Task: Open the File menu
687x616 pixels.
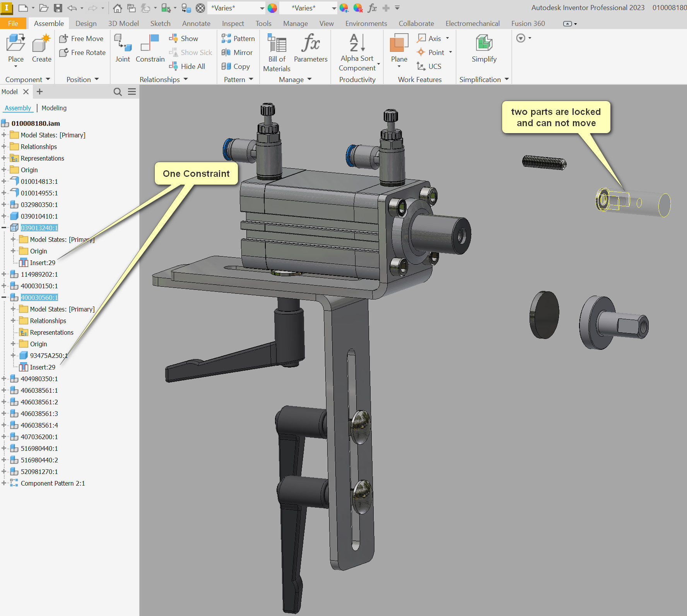Action: (x=13, y=24)
